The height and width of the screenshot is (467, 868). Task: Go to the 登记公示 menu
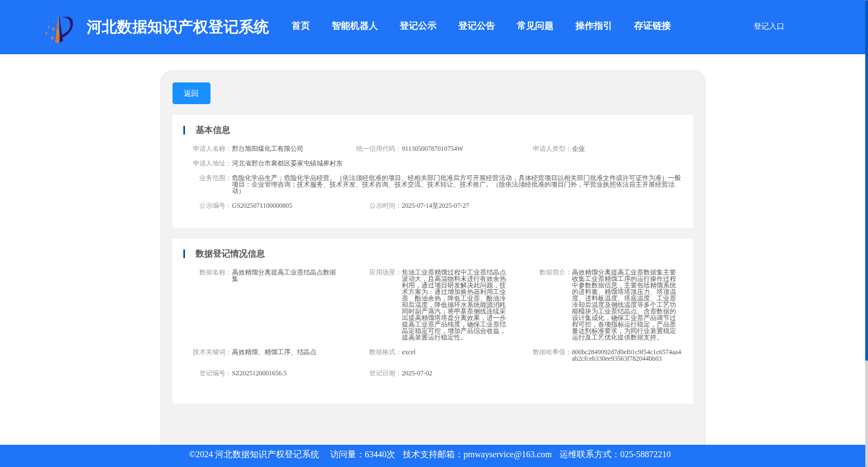click(418, 26)
